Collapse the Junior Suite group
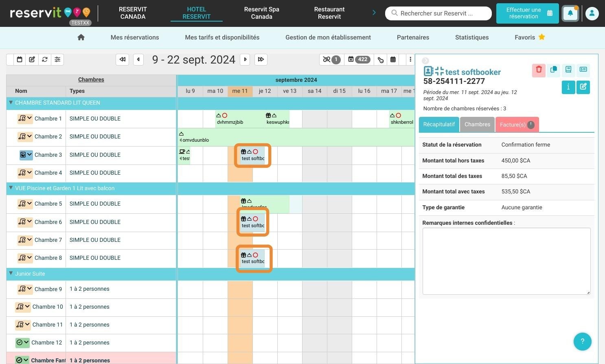This screenshot has height=364, width=605. [11, 274]
